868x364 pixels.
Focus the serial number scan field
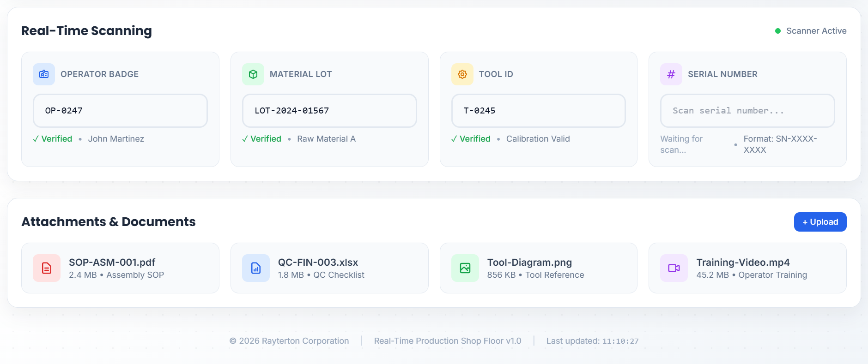(747, 111)
